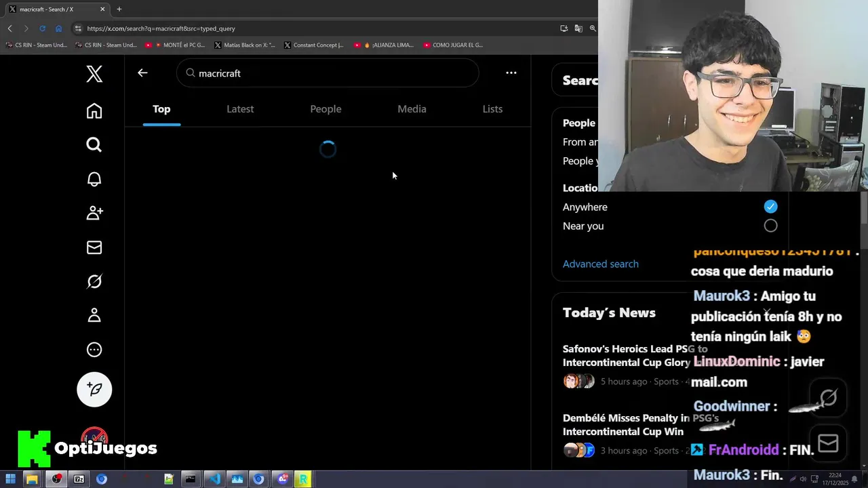Open File Explorer from taskbar
The height and width of the screenshot is (488, 868).
coord(32,479)
